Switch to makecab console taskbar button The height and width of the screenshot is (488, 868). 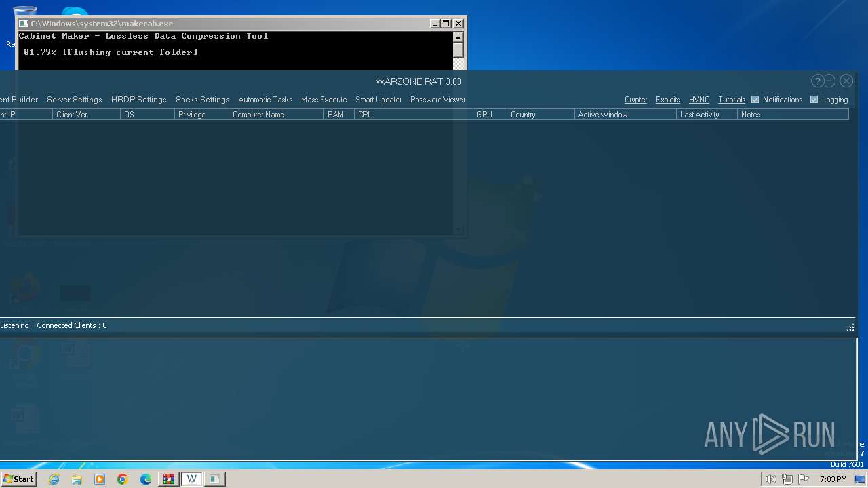pyautogui.click(x=214, y=479)
